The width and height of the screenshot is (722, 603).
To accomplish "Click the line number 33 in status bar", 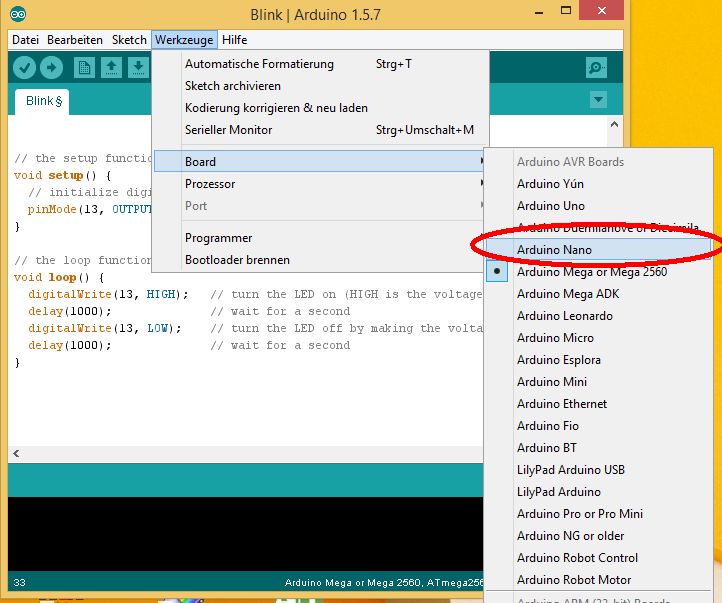I will (x=19, y=583).
